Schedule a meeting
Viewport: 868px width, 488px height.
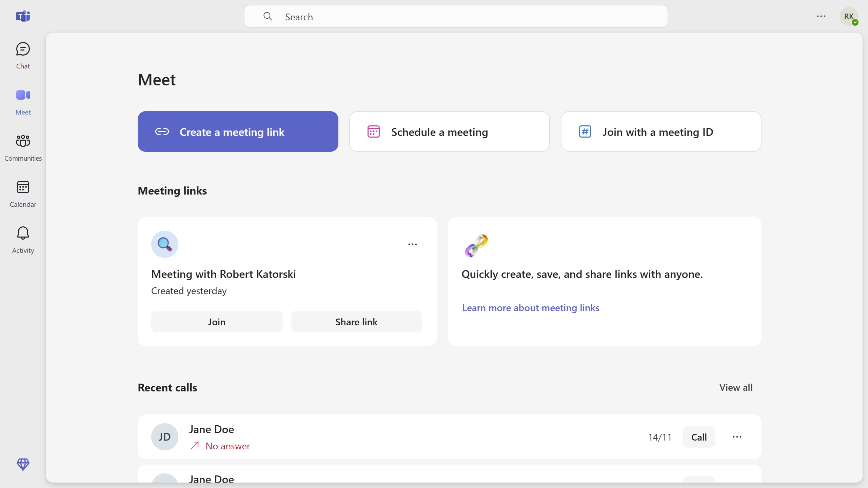[449, 131]
